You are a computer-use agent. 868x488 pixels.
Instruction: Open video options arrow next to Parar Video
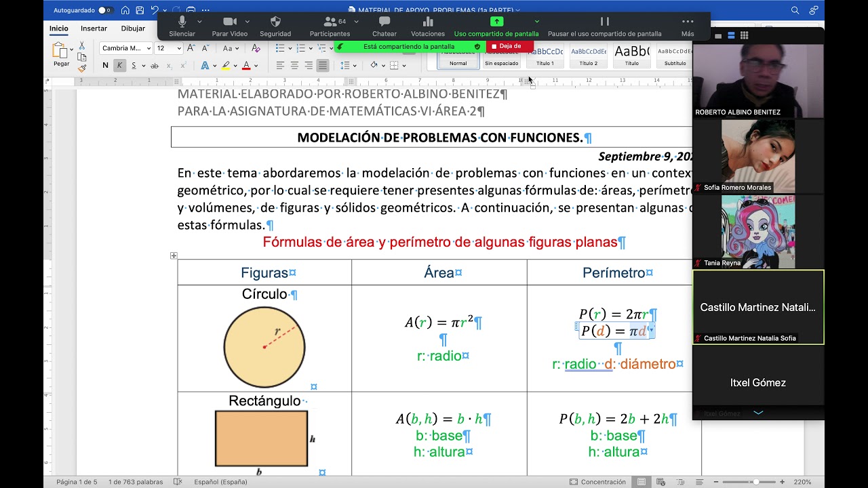point(248,22)
